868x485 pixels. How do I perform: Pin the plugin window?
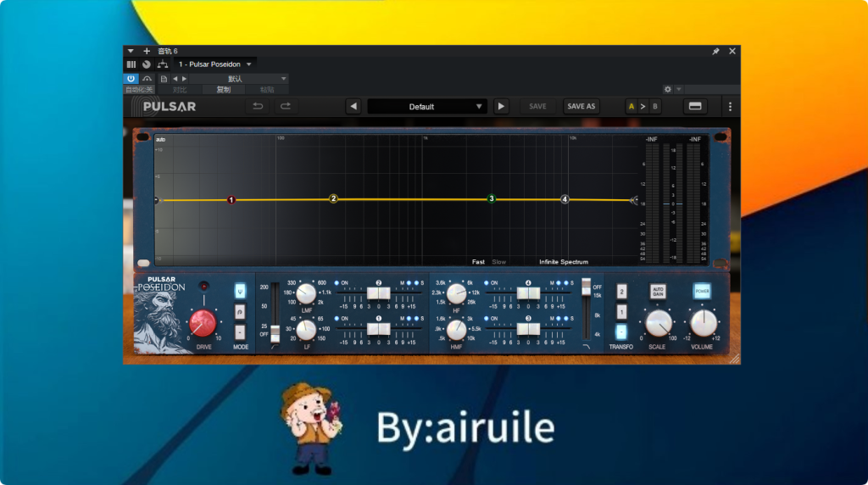tap(715, 51)
